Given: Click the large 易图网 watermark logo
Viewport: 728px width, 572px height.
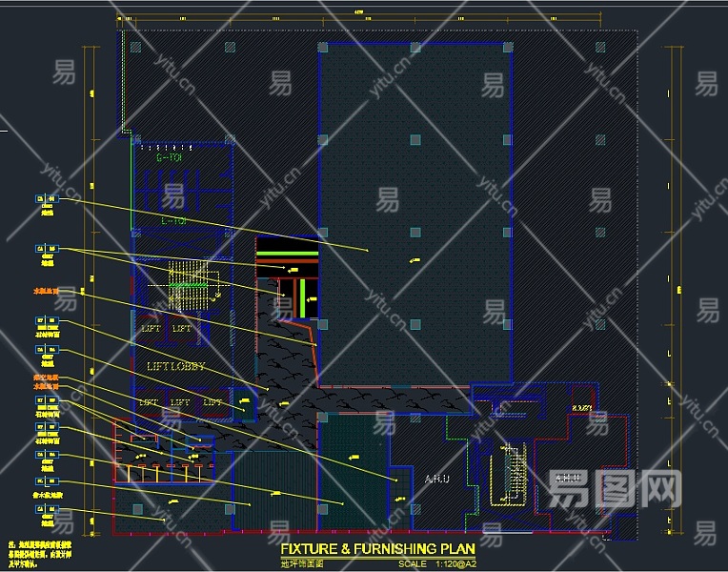Looking at the screenshot, I should click(614, 490).
